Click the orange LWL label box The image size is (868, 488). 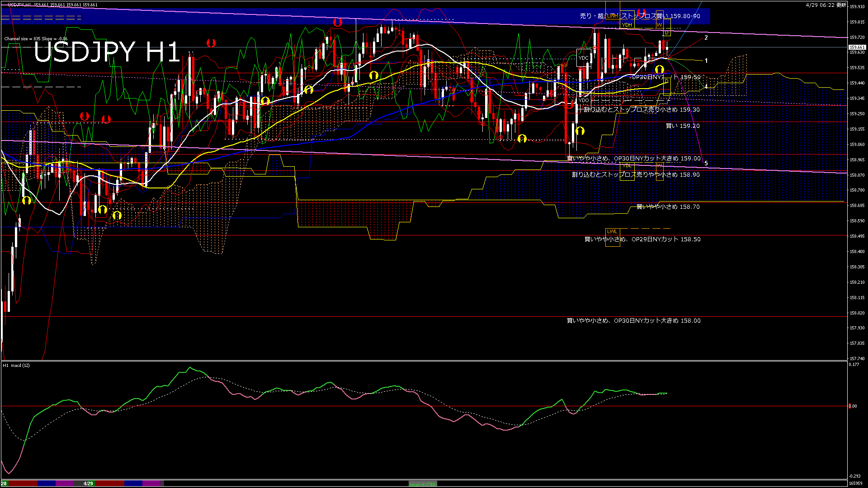[x=612, y=232]
